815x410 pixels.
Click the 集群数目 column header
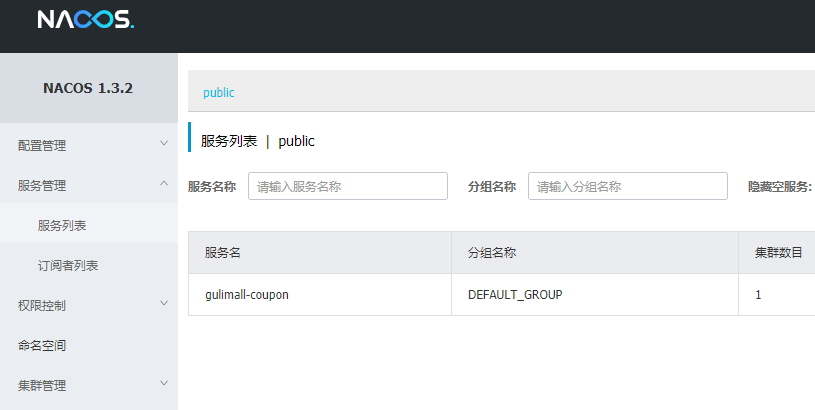click(779, 253)
